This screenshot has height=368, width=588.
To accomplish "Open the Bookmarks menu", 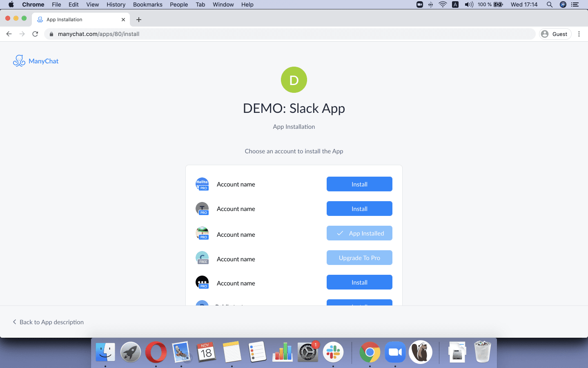I will pos(148,4).
